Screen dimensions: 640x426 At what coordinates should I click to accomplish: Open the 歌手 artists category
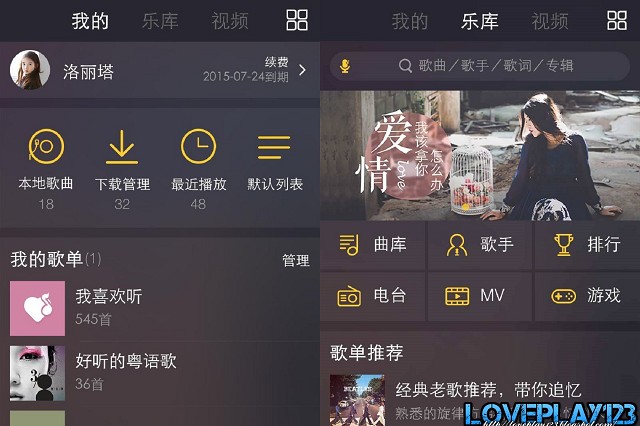tap(480, 245)
